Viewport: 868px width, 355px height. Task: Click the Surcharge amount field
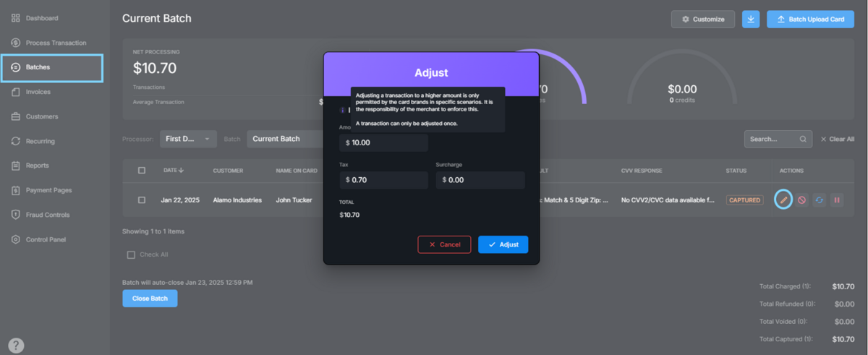click(480, 180)
